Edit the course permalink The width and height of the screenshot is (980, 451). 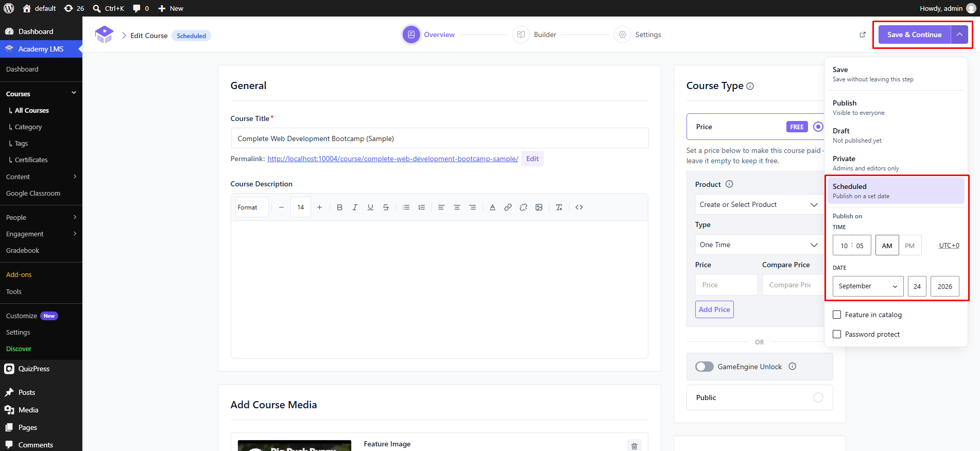click(532, 159)
